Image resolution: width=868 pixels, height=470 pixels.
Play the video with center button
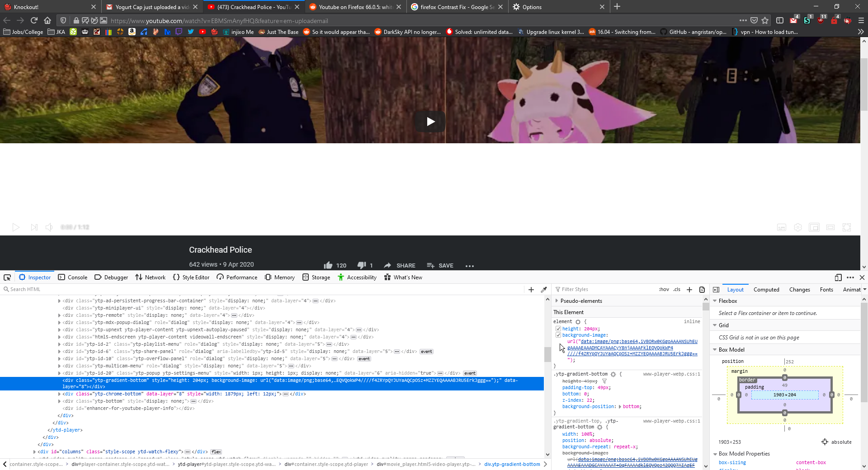pos(430,121)
